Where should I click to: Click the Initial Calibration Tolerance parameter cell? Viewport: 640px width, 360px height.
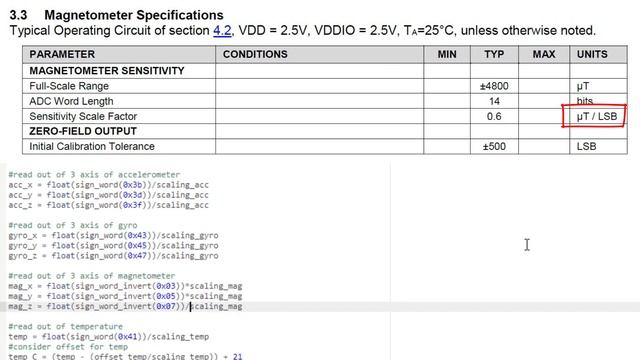click(92, 147)
